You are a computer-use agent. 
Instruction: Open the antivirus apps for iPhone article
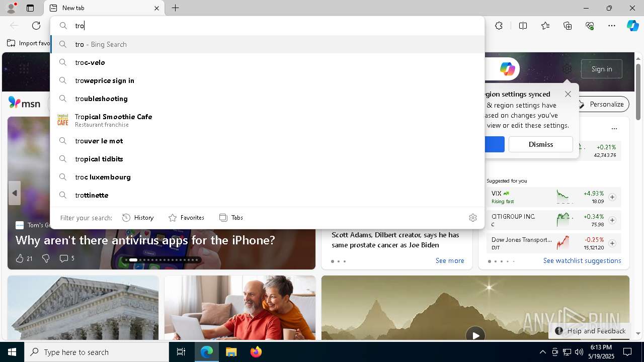tap(145, 240)
